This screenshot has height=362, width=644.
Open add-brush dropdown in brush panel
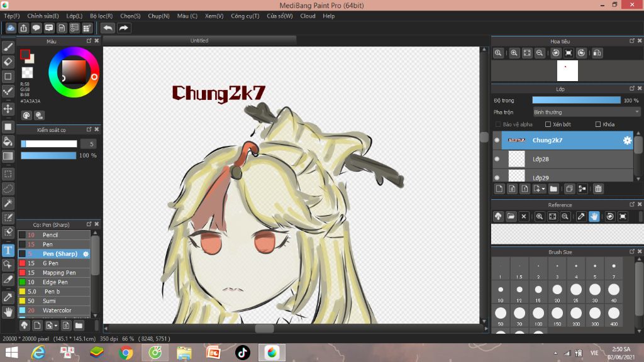[56, 326]
